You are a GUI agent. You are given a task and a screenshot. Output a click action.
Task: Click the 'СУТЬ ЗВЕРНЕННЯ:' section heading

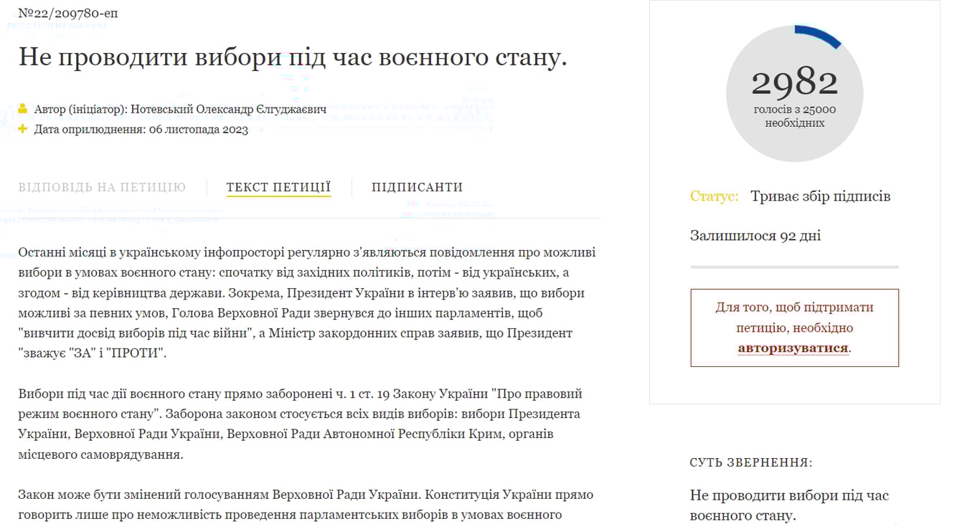[751, 463]
